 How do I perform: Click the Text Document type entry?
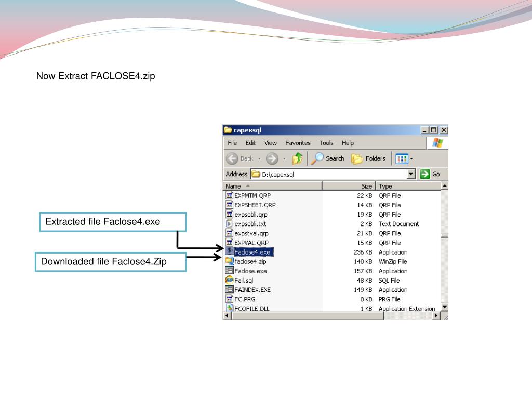tap(398, 224)
